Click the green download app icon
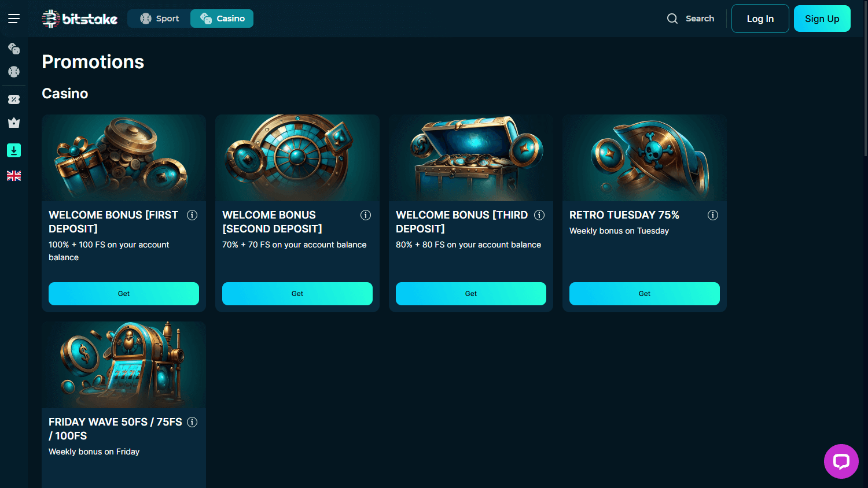Image resolution: width=868 pixels, height=488 pixels. pyautogui.click(x=14, y=150)
